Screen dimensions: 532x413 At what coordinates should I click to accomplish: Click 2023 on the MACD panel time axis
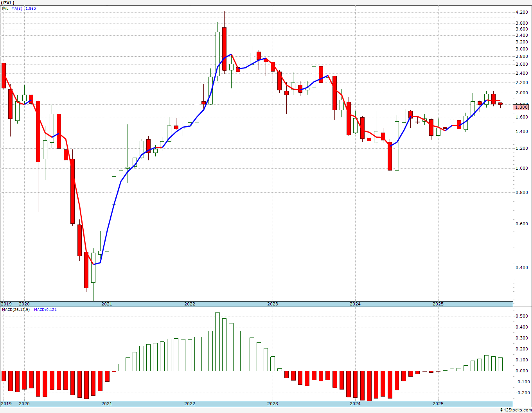point(273,404)
